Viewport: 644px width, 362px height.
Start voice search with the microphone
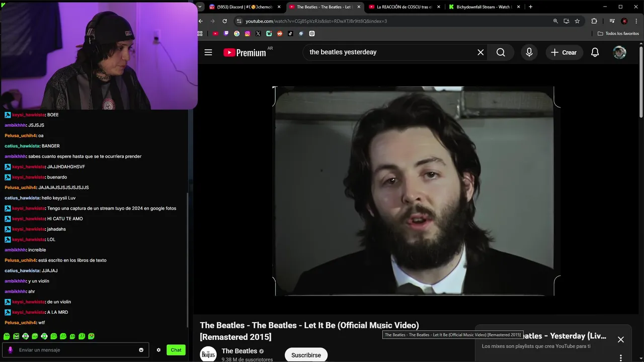click(x=529, y=52)
